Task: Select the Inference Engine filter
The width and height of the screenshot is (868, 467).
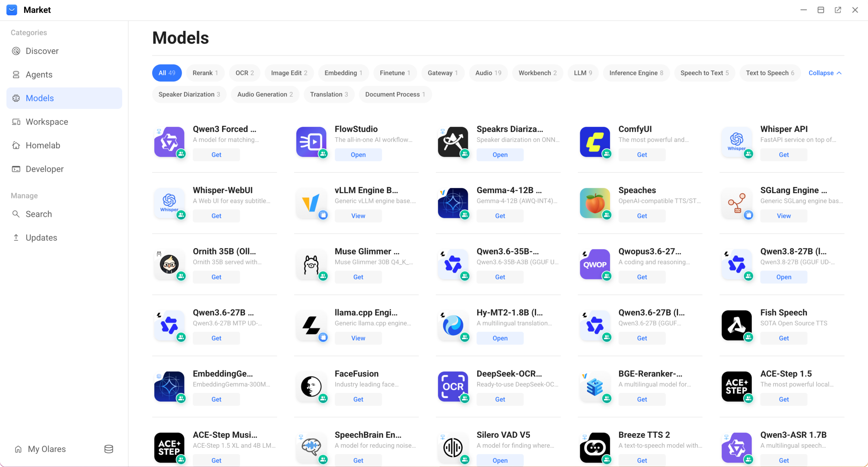Action: pos(636,73)
